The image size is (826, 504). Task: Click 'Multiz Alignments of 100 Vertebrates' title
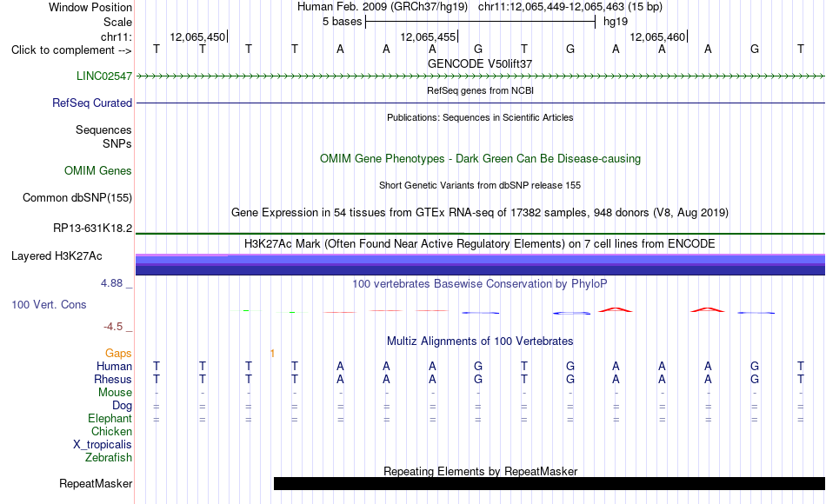(479, 342)
